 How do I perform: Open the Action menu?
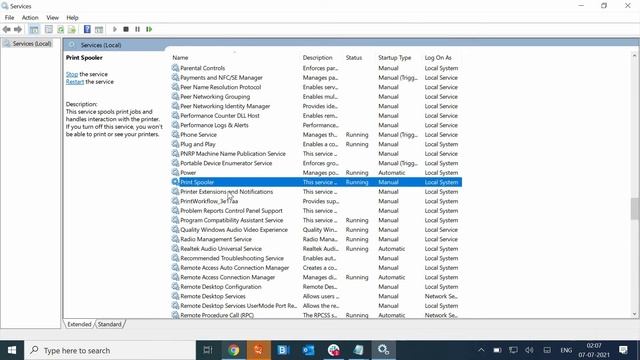(x=30, y=18)
